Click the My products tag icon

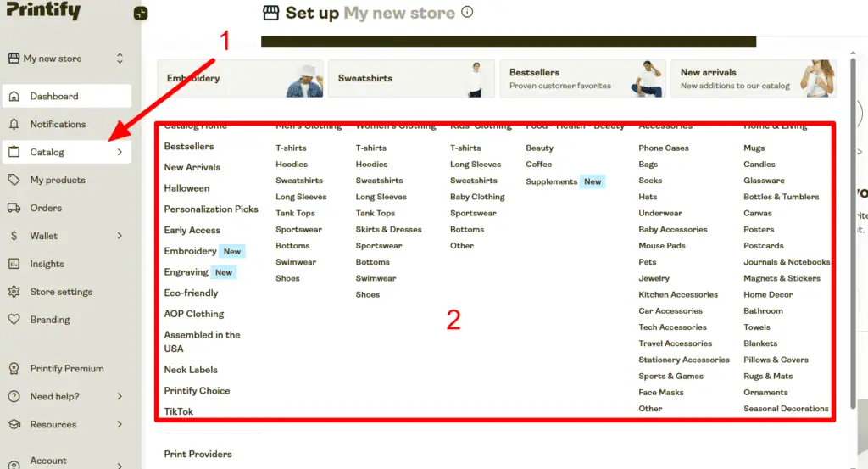point(14,180)
